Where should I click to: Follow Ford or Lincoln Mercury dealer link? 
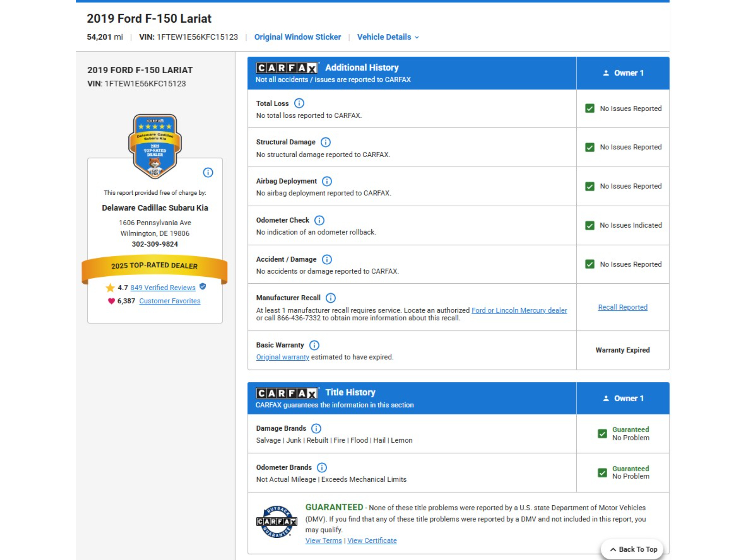pos(519,310)
